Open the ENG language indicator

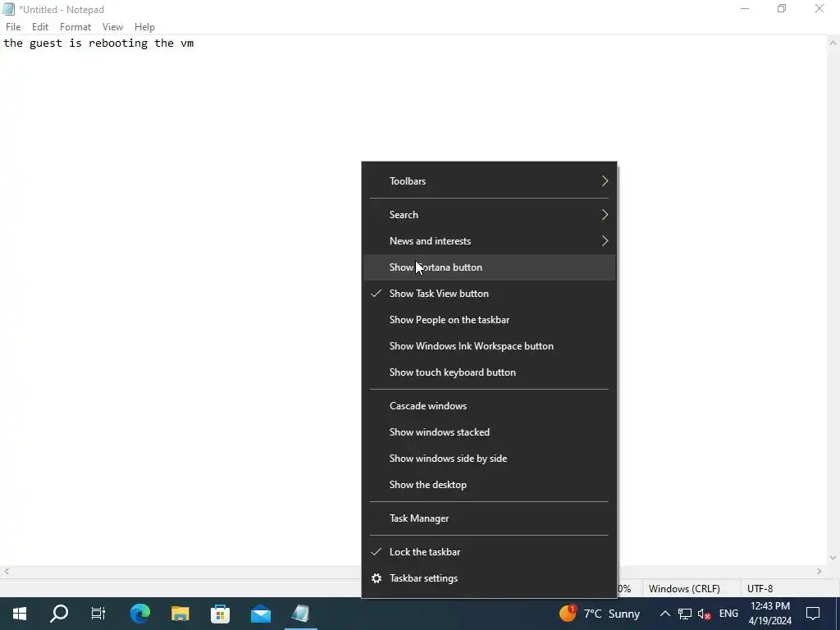(x=728, y=614)
